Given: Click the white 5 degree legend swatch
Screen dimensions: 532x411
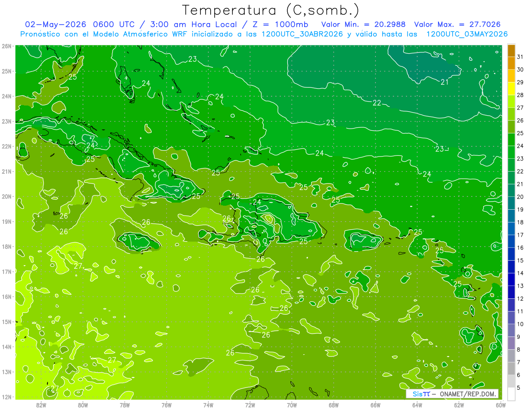Looking at the screenshot, I should coord(511,394).
